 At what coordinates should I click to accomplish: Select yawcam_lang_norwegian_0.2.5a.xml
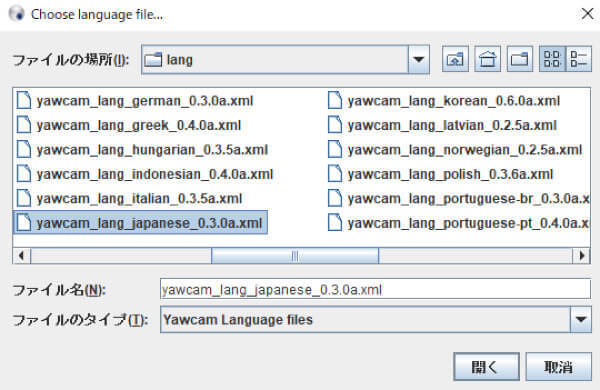click(455, 150)
